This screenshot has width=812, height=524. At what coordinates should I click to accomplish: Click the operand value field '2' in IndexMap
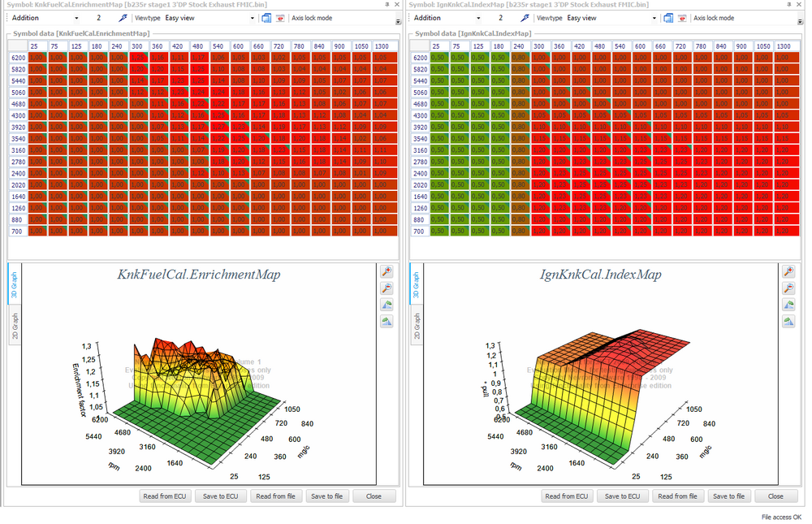click(501, 18)
